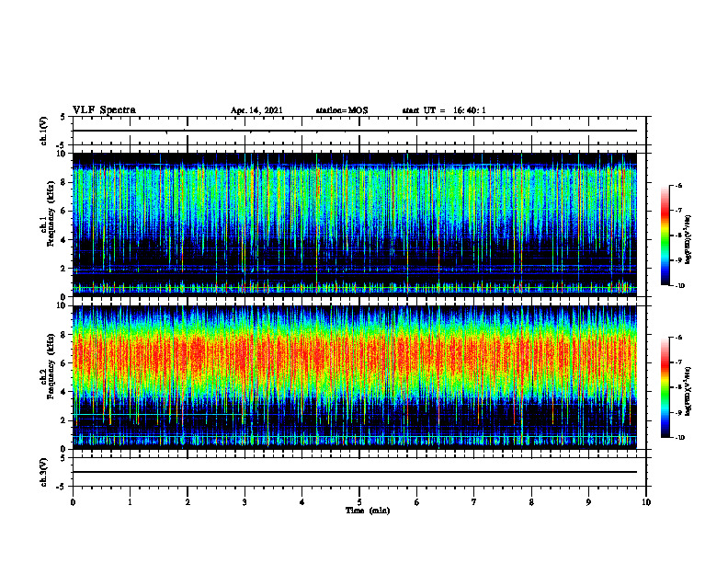Click the time axis tick label "3"
The width and height of the screenshot is (728, 563).
[245, 502]
